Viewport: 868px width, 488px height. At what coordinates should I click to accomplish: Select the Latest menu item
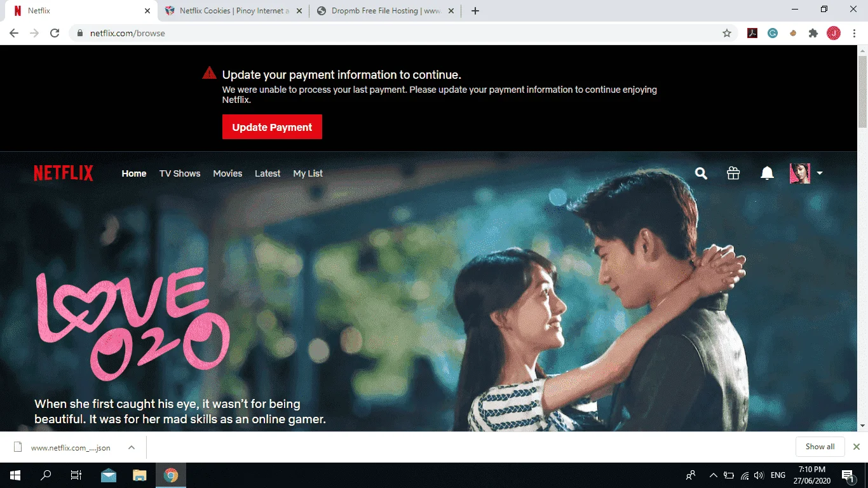pyautogui.click(x=268, y=173)
